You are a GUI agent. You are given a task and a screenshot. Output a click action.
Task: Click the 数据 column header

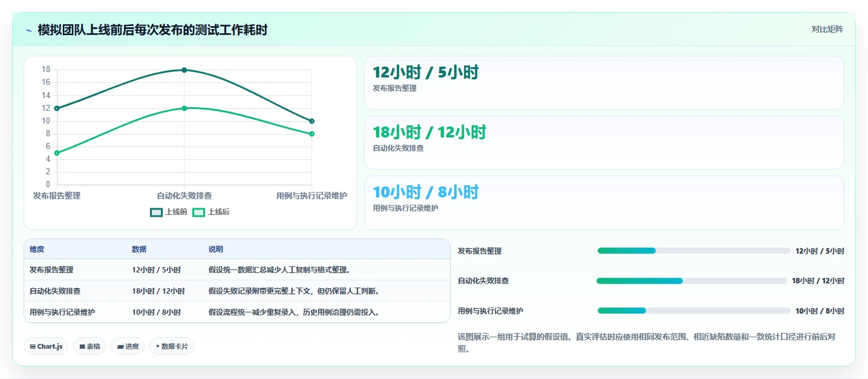pos(139,249)
